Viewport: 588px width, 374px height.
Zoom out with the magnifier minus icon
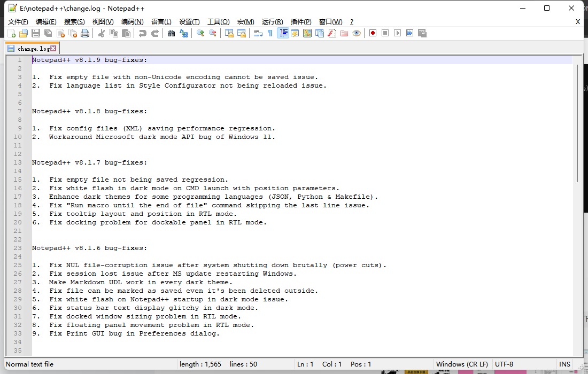coord(212,33)
